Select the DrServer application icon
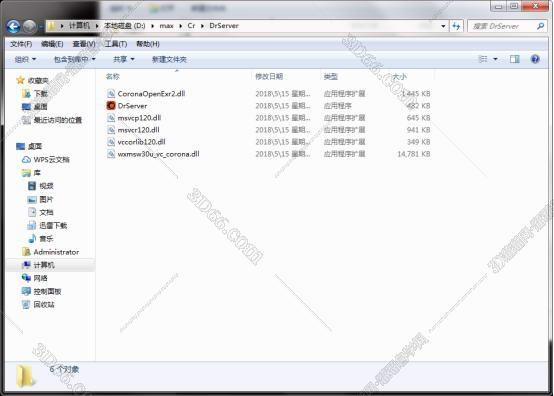 (111, 106)
